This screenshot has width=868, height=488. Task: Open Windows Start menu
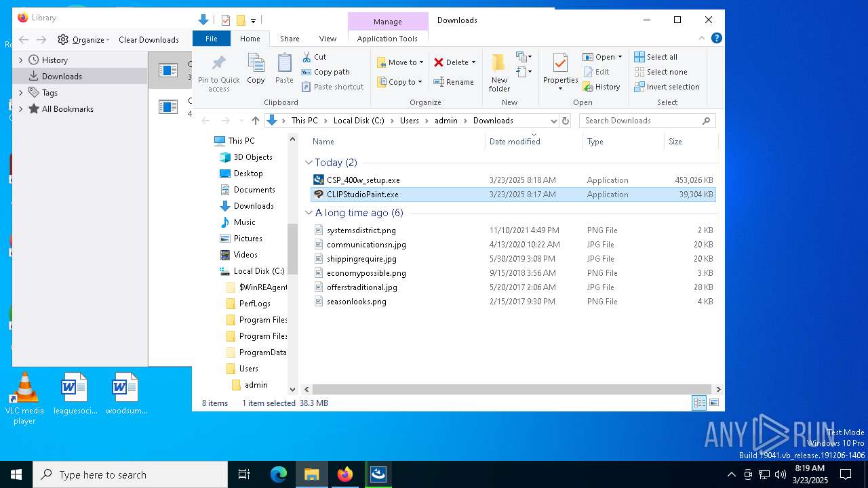tap(16, 474)
